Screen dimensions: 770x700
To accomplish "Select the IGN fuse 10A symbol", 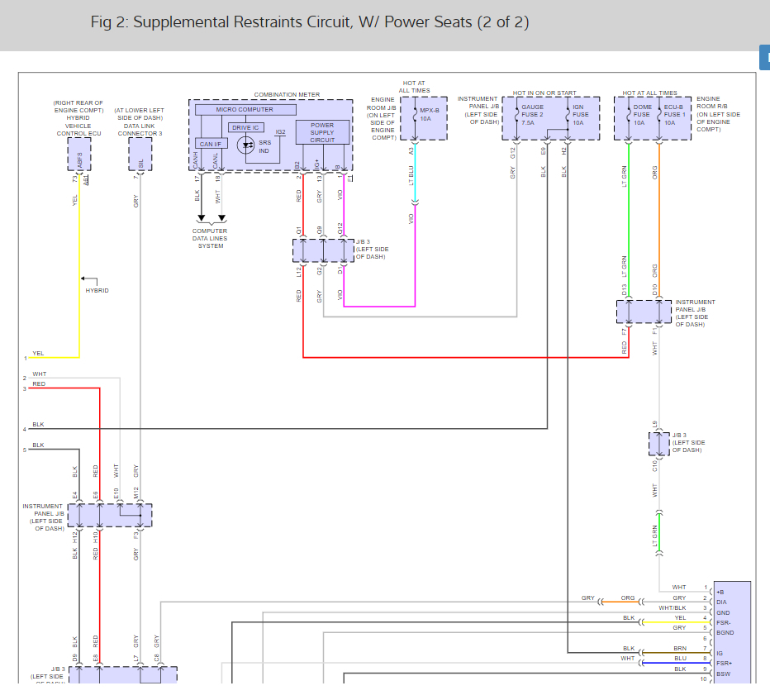I will point(568,116).
